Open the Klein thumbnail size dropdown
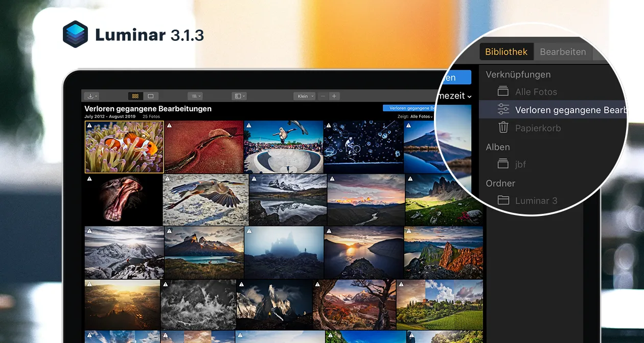 tap(305, 96)
